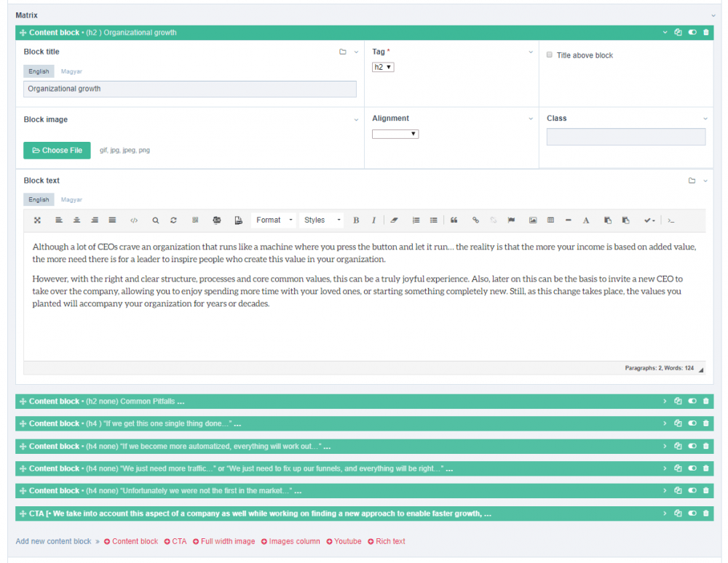Add a new Youtube block

(344, 541)
